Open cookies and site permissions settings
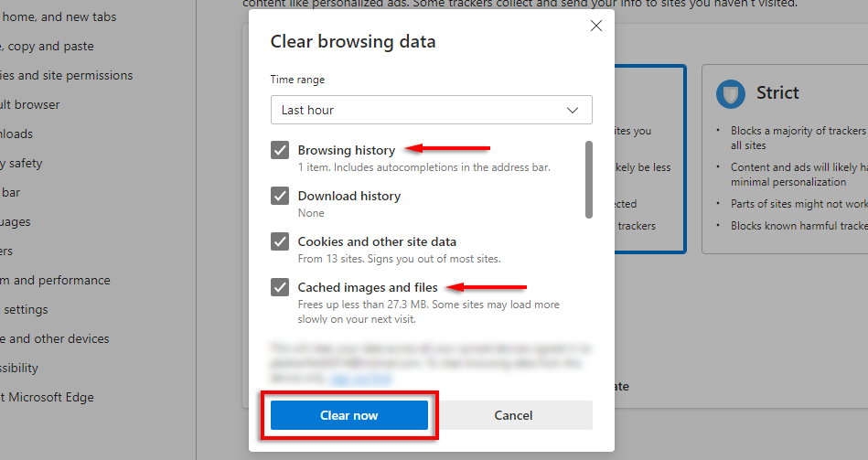The height and width of the screenshot is (460, 868). [x=69, y=75]
